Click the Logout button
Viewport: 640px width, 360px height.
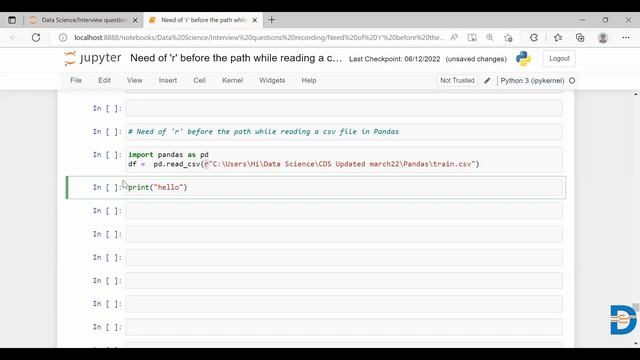pos(559,58)
